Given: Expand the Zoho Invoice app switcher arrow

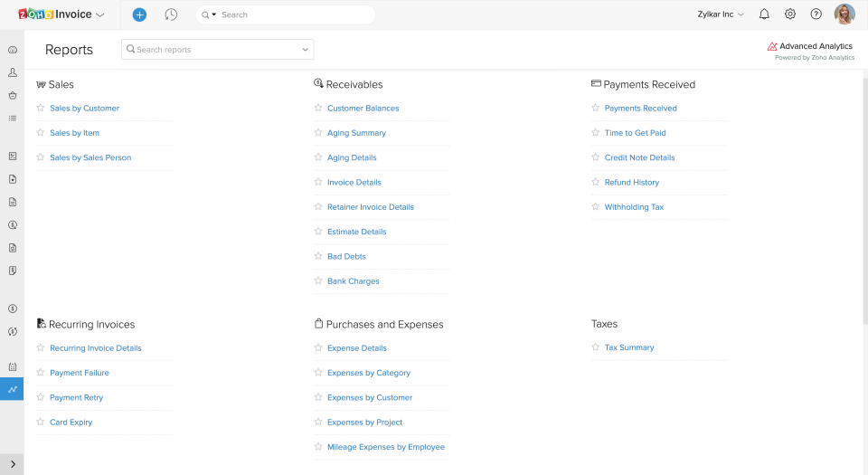Looking at the screenshot, I should pos(99,15).
